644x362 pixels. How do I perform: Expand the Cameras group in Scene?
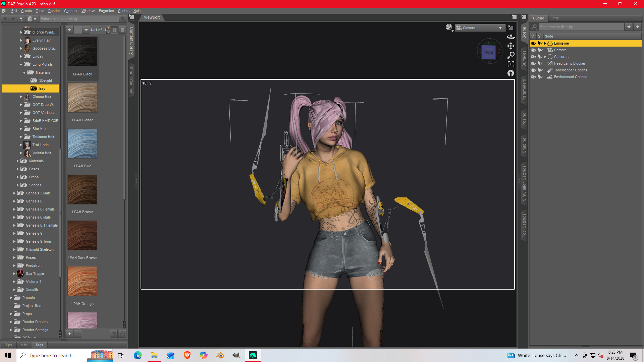click(545, 57)
